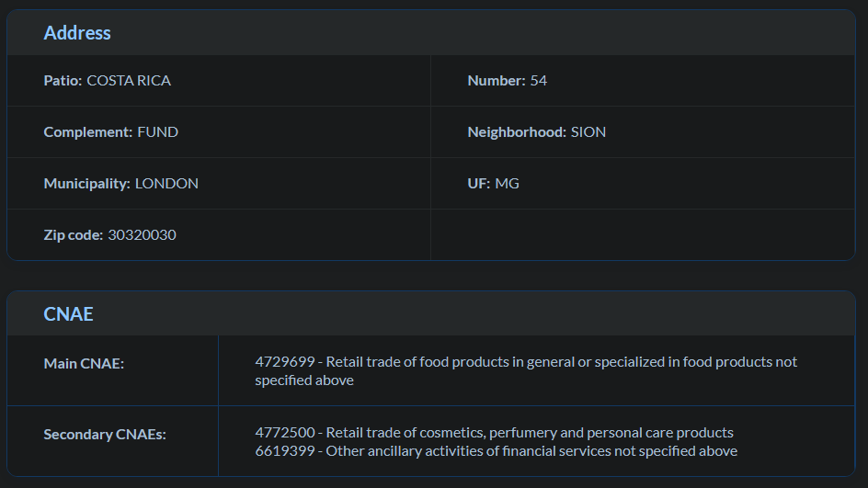Select the 6619399 financial services CNAE entry
Screen dimensions: 868x488
pos(496,451)
